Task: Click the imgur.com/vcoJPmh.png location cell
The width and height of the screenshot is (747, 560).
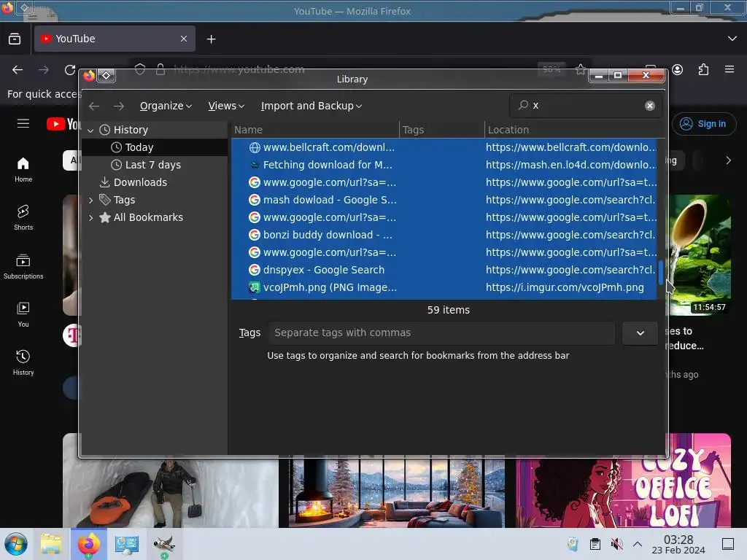Action: (x=565, y=287)
